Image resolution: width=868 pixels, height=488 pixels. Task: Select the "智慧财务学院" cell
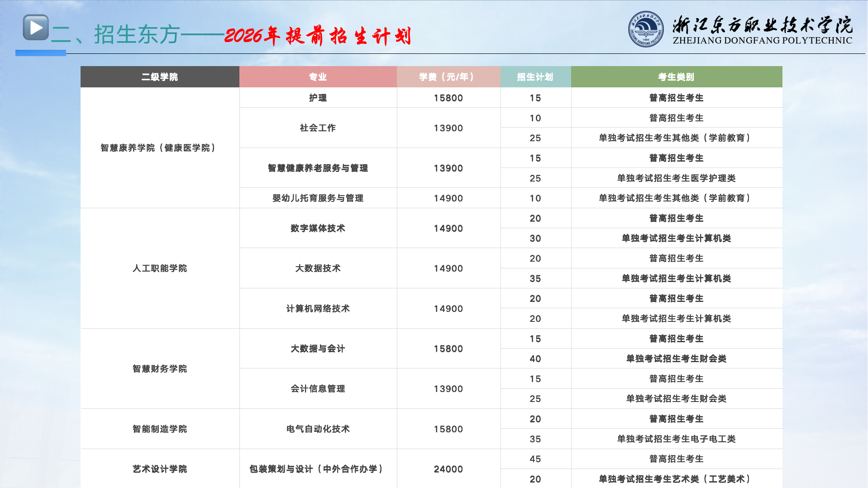[160, 368]
